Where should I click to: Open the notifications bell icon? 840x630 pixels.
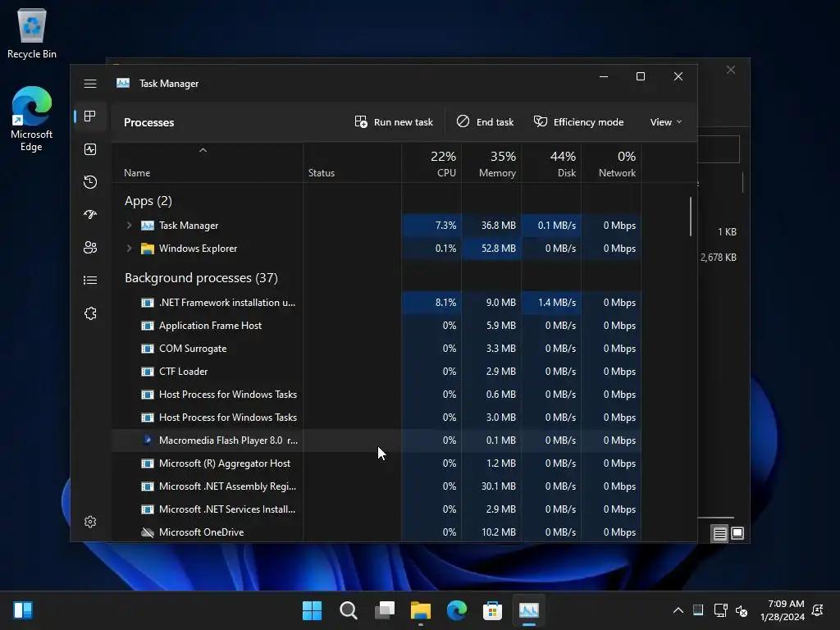(x=818, y=610)
